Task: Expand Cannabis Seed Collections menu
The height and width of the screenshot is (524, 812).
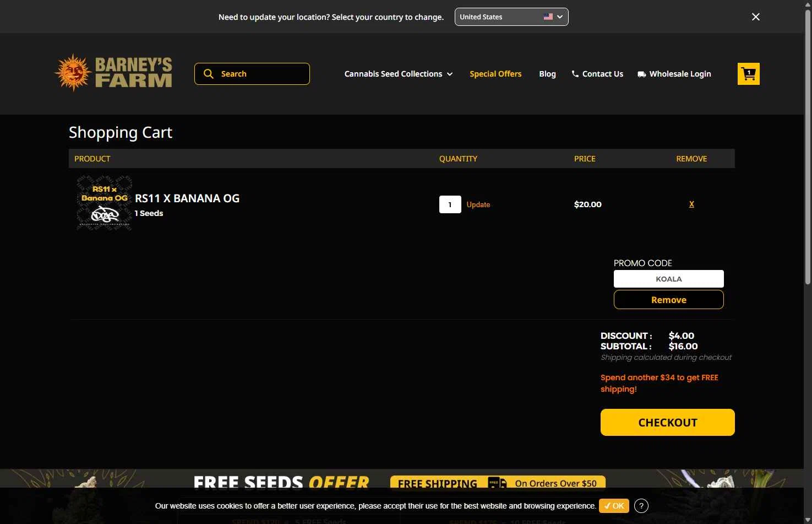Action: pos(399,74)
